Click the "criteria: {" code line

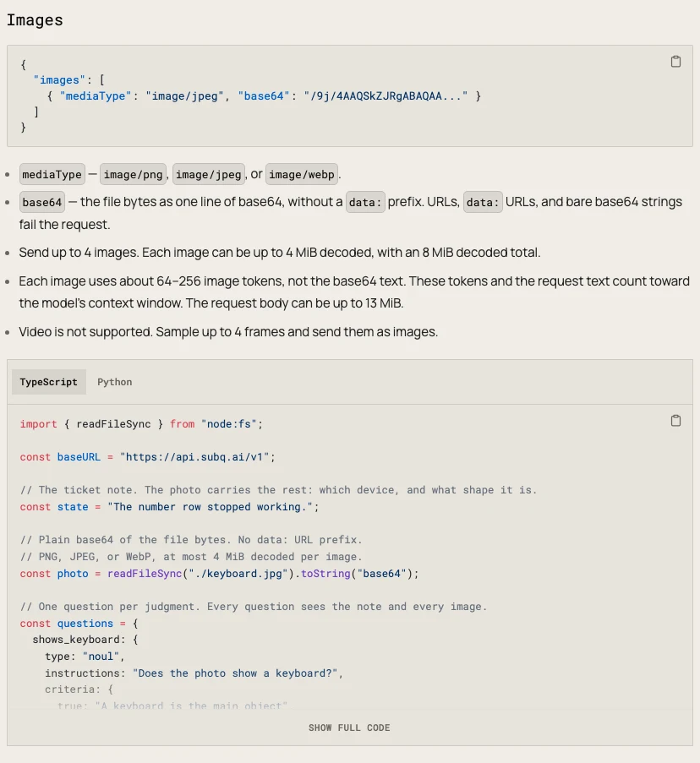pos(79,689)
